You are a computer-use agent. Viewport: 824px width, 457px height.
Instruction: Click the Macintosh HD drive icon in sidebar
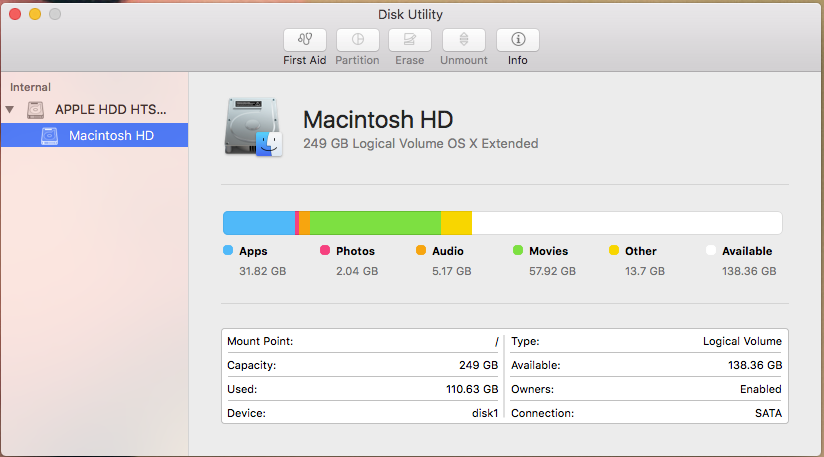(49, 136)
